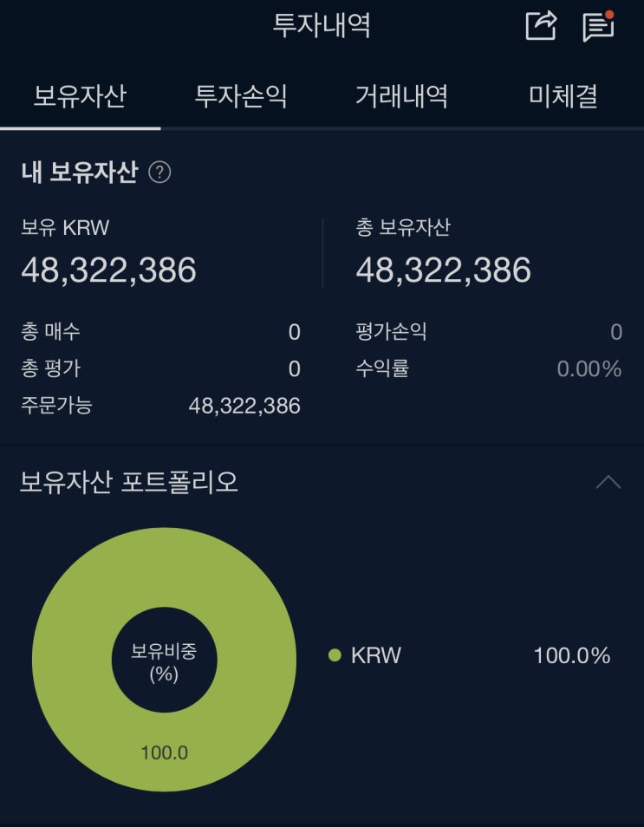Click the 내 보유자산 heading
Screen dimensions: 644x827
pos(80,173)
